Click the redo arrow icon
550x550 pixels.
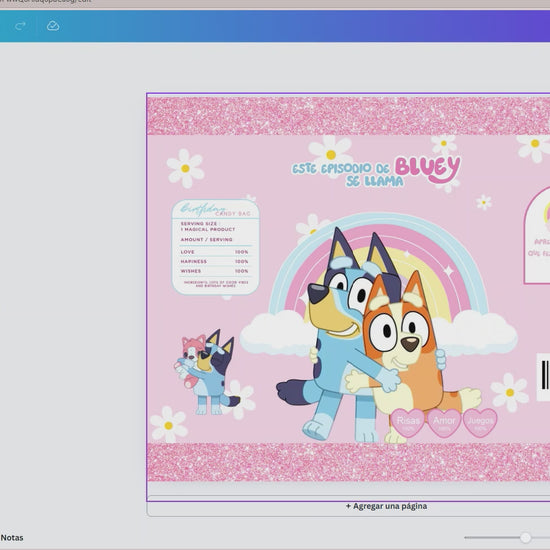(x=20, y=26)
